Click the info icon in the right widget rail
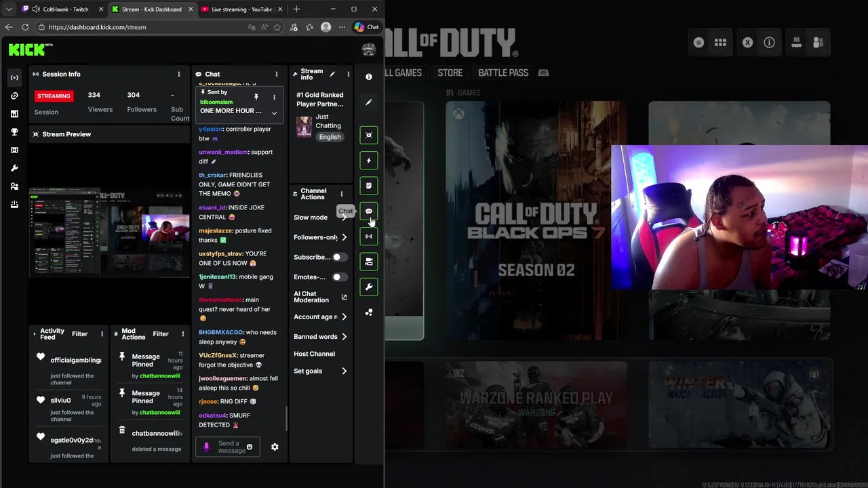Image resolution: width=868 pixels, height=488 pixels. [369, 77]
